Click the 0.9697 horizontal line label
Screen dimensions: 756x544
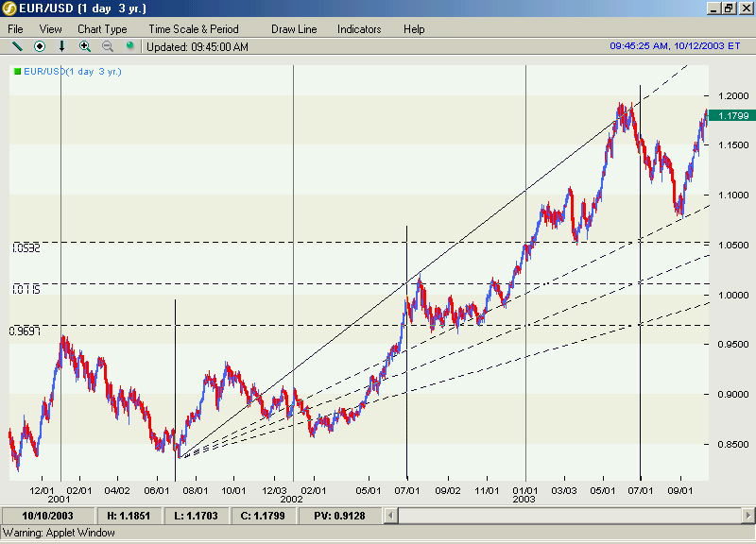[x=26, y=331]
